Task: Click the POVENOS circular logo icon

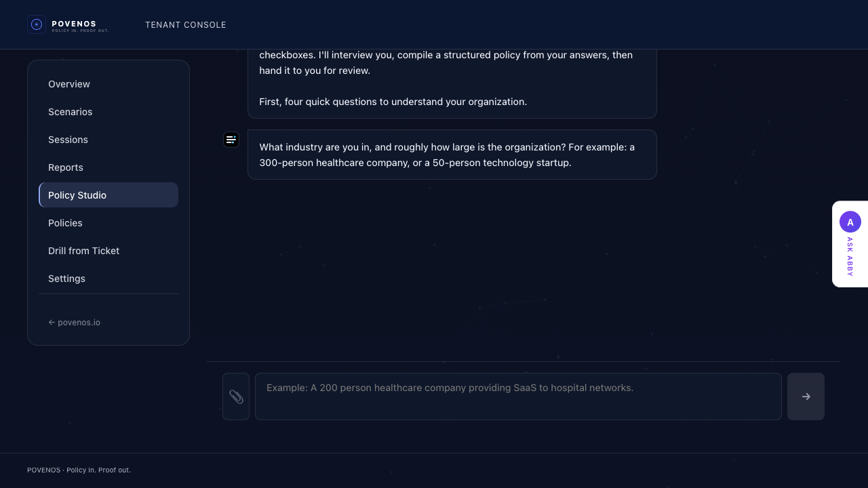Action: click(x=36, y=24)
